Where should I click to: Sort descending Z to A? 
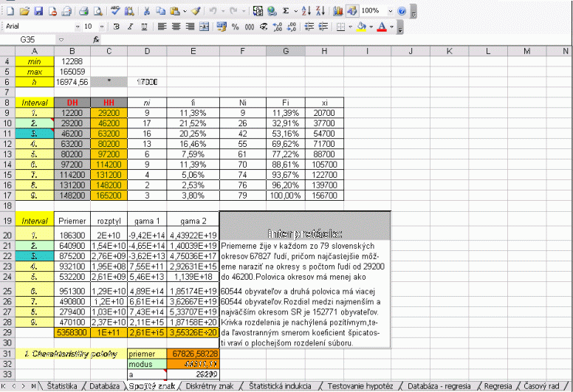tap(320, 11)
